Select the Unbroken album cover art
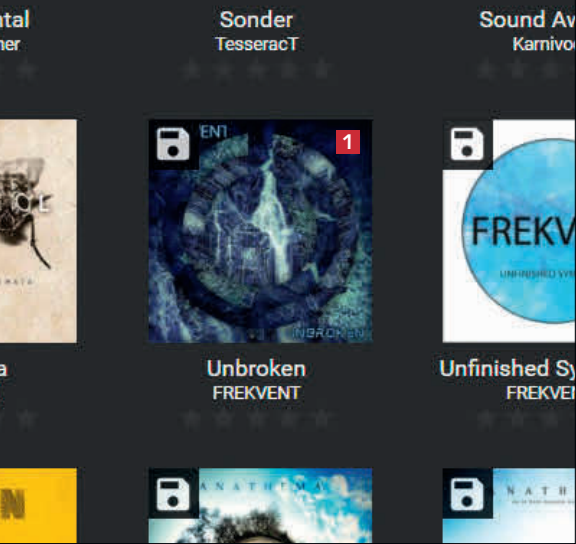Screen dimensions: 576x544 [x=260, y=231]
